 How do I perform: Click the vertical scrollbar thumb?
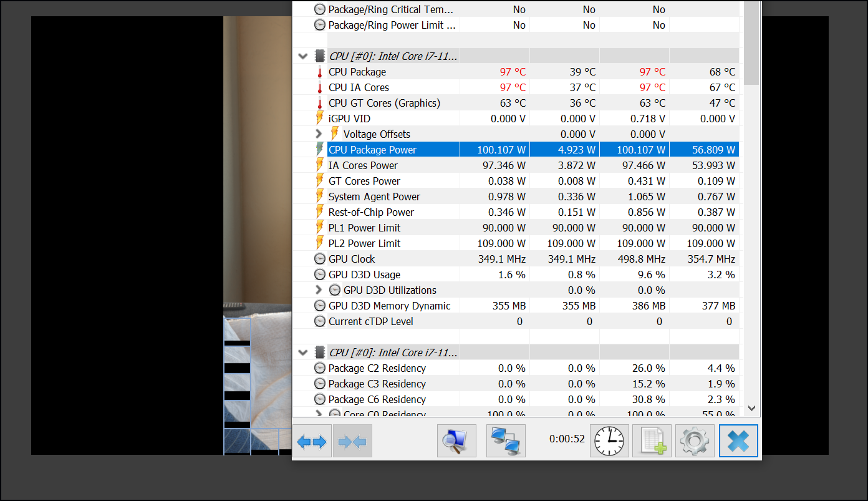751,44
